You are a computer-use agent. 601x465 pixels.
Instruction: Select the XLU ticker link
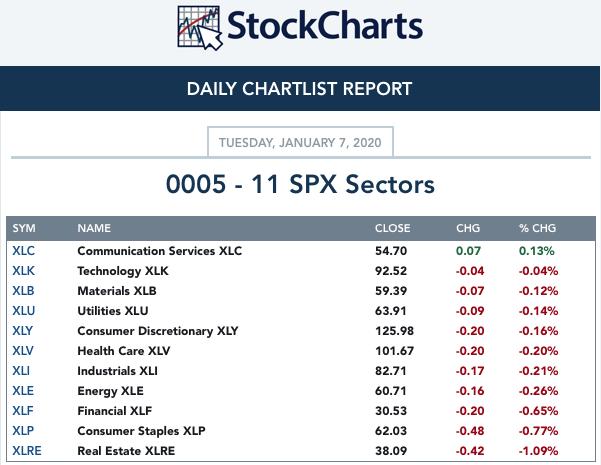click(x=23, y=311)
